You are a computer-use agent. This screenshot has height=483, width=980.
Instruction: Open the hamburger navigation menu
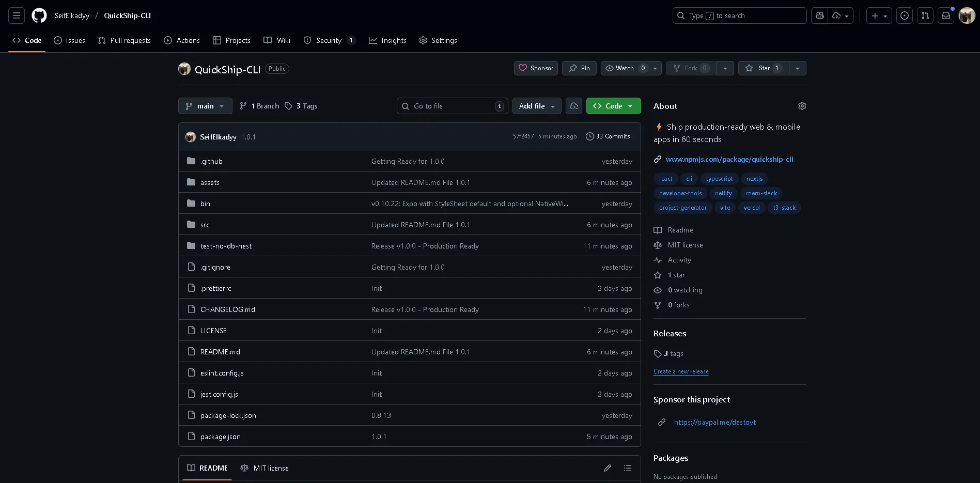[x=17, y=15]
